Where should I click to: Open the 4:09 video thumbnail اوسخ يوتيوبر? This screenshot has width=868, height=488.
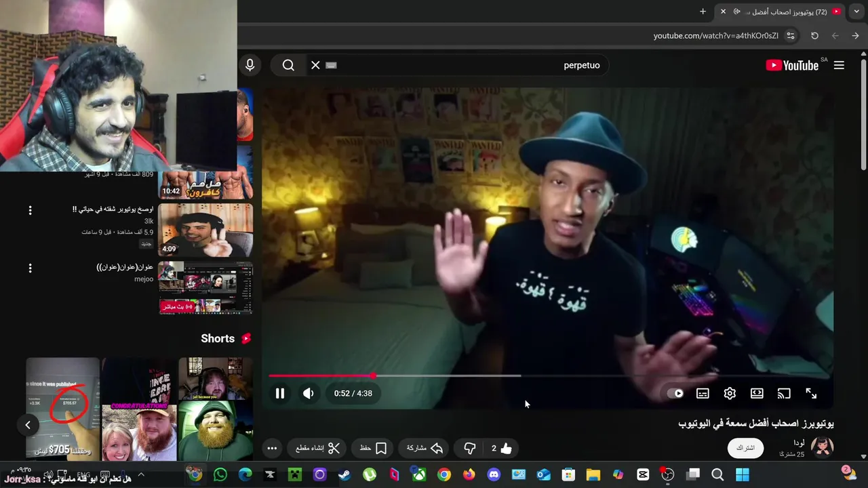click(x=205, y=230)
